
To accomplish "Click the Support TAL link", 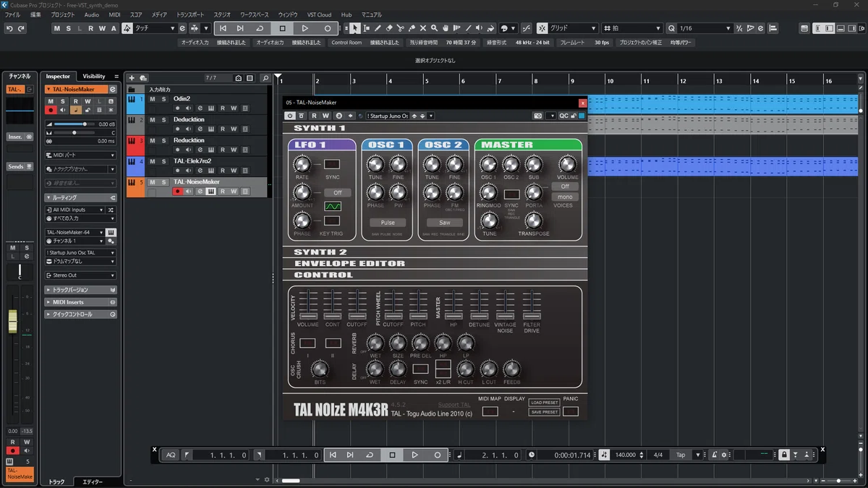I will pos(454,404).
